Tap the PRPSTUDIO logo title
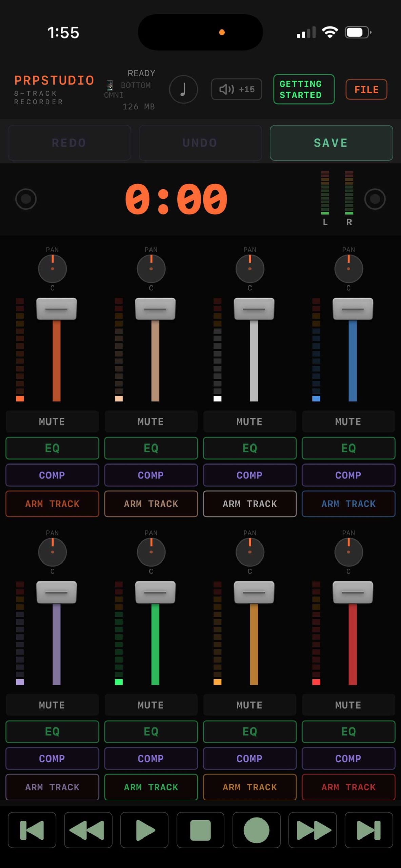The width and height of the screenshot is (401, 868). click(x=54, y=80)
